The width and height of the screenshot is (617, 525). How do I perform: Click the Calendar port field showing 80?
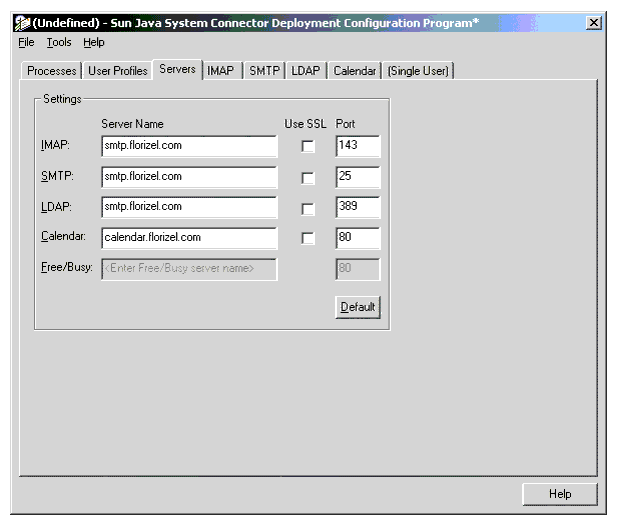click(x=358, y=238)
